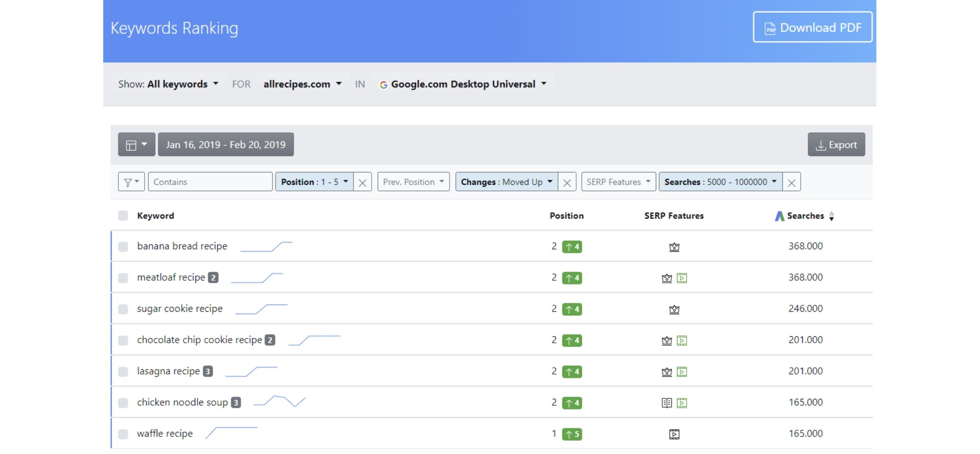Tick the select-all checkbox in the header

click(x=123, y=215)
